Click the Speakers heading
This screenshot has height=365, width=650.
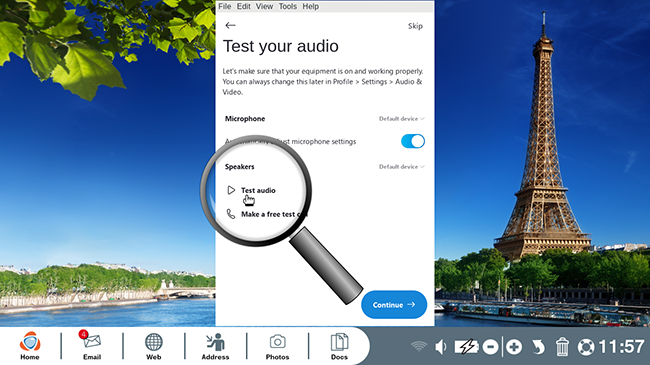(x=240, y=167)
